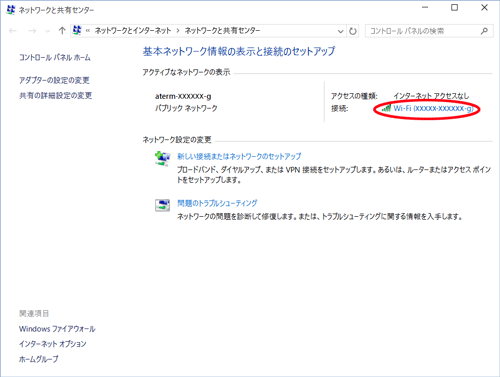Open 問題のトラブルシューティング link

217,203
